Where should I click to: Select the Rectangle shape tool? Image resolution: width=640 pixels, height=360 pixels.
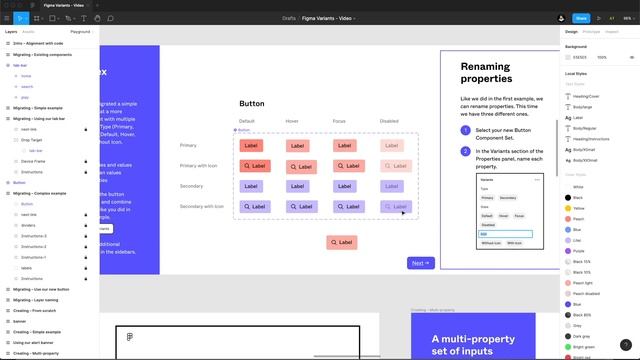(52, 18)
